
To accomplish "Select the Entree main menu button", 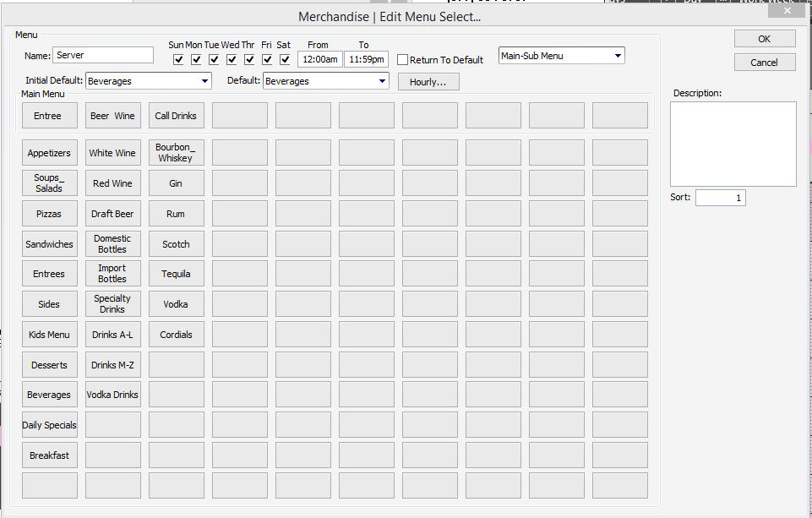I will pyautogui.click(x=50, y=116).
